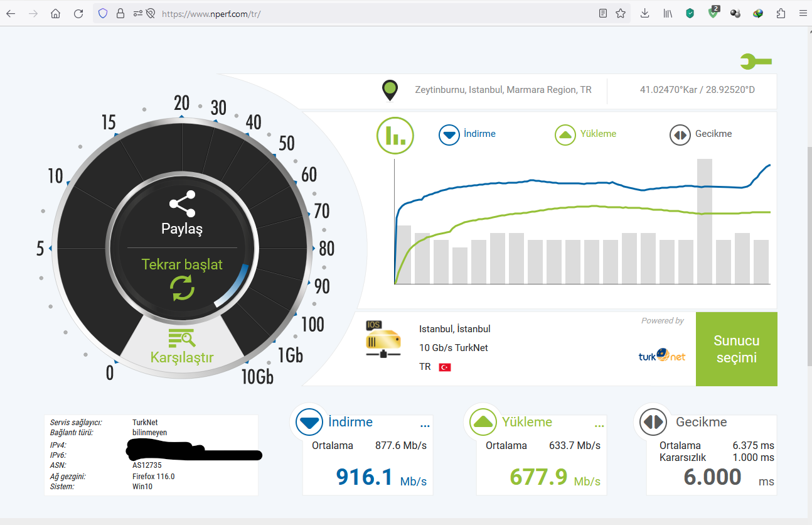Open the library bookmarks icon
The image size is (812, 525).
[x=668, y=13]
